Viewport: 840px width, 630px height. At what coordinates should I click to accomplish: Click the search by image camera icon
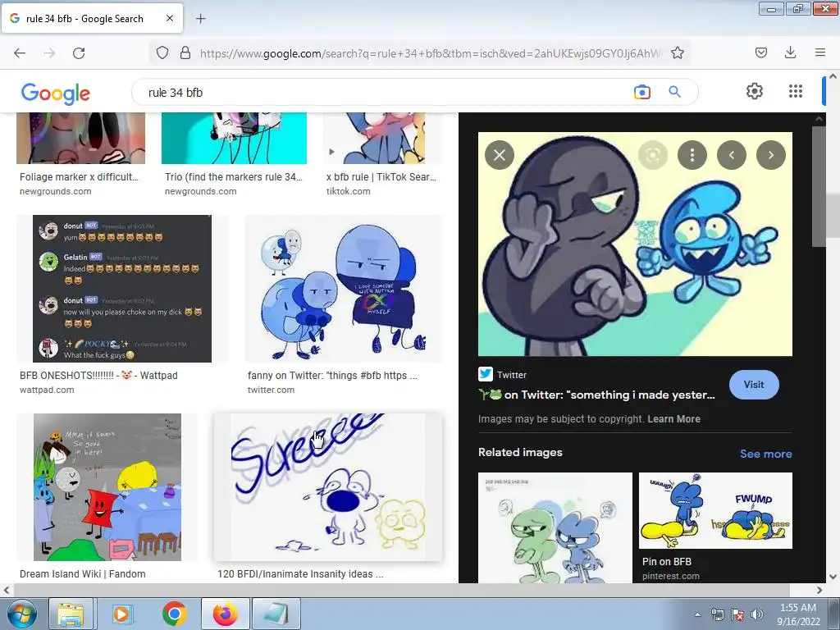tap(641, 92)
